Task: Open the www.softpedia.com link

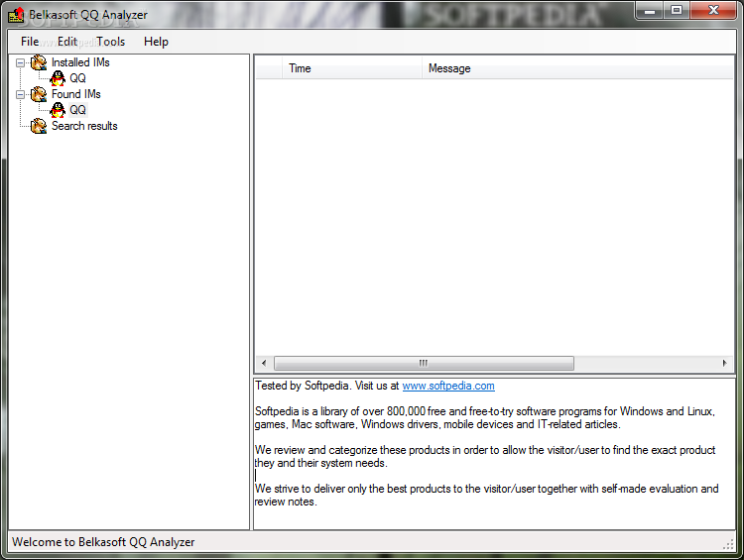Action: point(448,386)
